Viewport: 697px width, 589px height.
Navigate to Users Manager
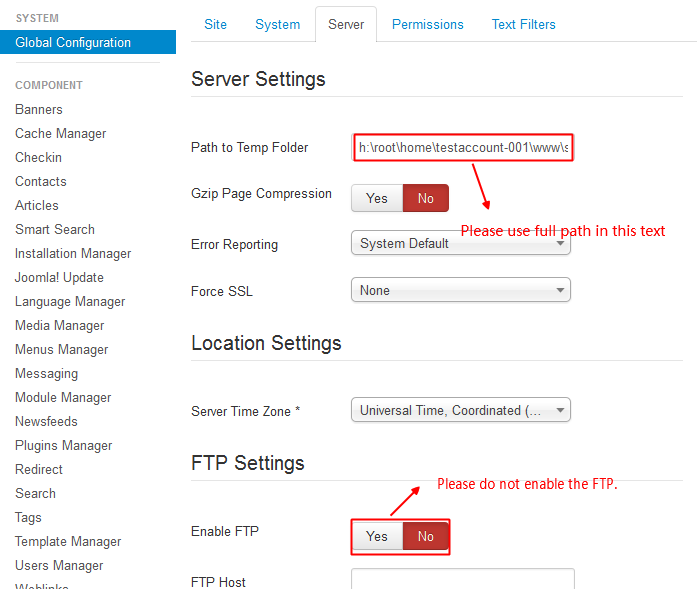pos(59,565)
